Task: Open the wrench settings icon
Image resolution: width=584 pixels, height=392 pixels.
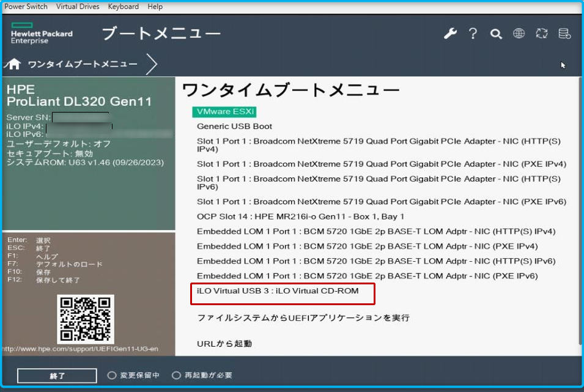Action: [451, 34]
